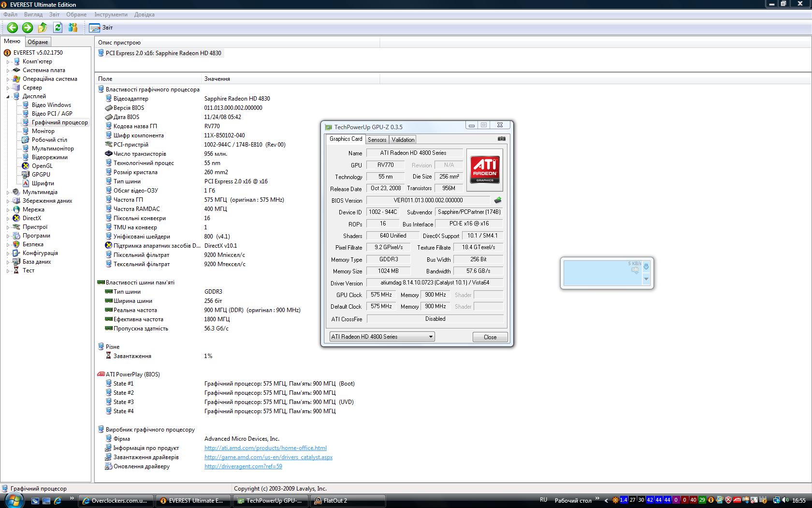Screen dimensions: 812x508
Task: Open the Report (Звіт) toolbar button
Action: [x=101, y=28]
